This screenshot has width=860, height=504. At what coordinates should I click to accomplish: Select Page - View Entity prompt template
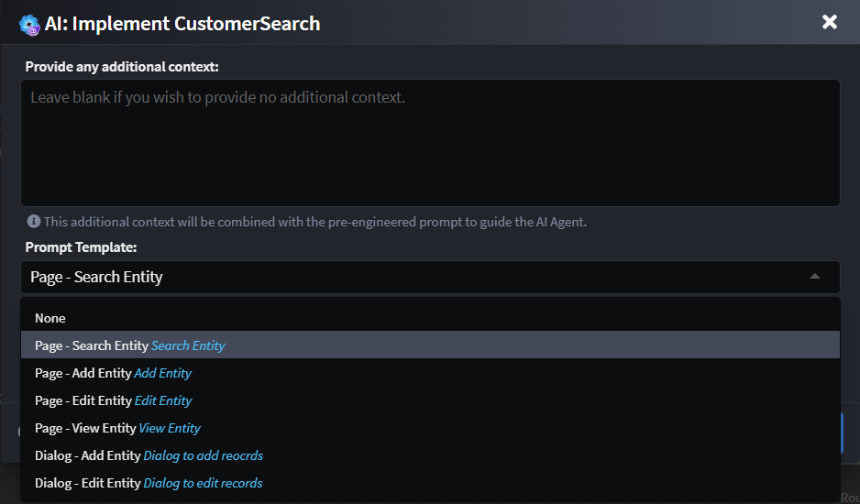(85, 428)
